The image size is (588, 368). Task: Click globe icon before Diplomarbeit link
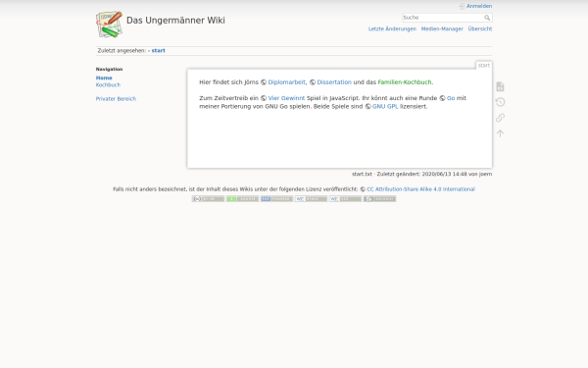[x=264, y=82]
